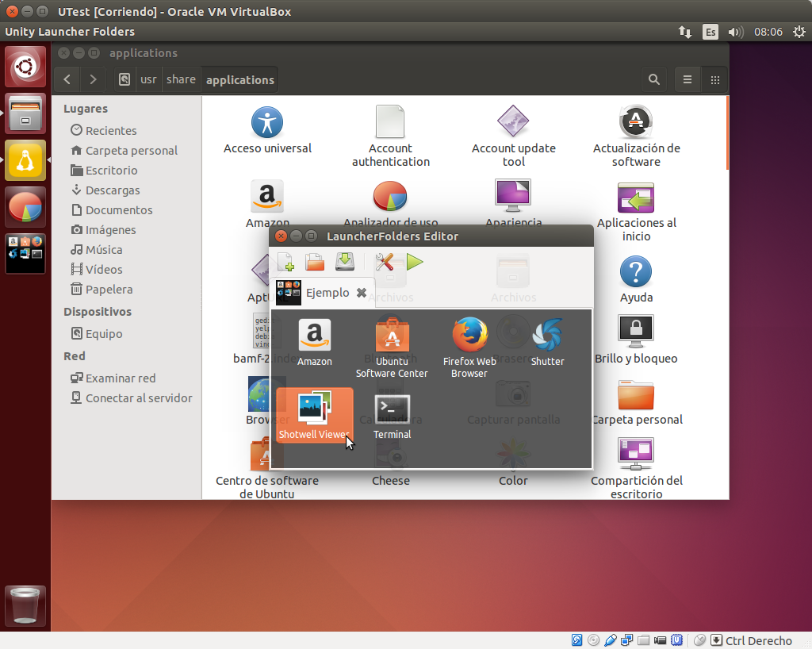812x649 pixels.
Task: Go forward in the file manager
Action: (x=94, y=80)
